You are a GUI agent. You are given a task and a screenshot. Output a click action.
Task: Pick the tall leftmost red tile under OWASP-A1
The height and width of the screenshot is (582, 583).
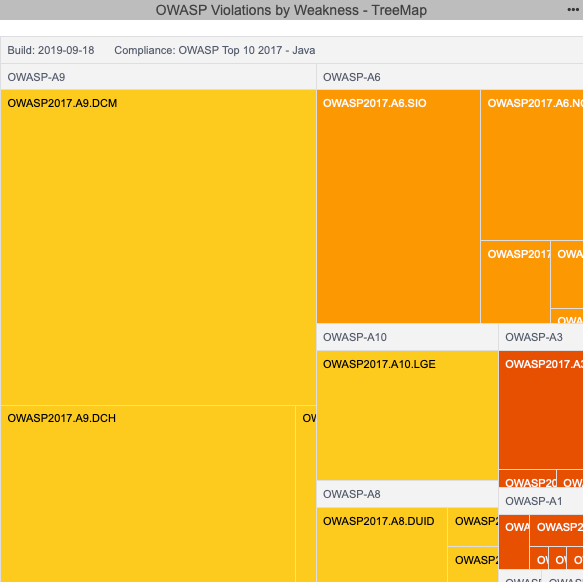point(514,542)
